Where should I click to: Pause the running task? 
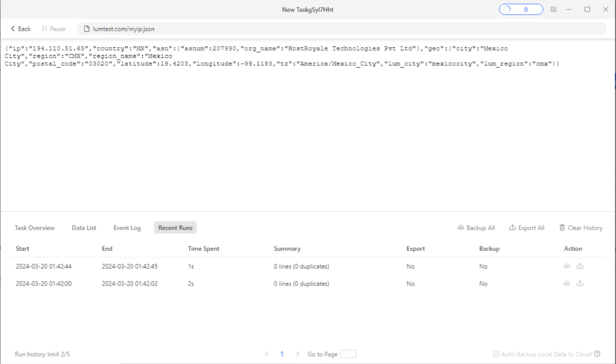pyautogui.click(x=54, y=29)
